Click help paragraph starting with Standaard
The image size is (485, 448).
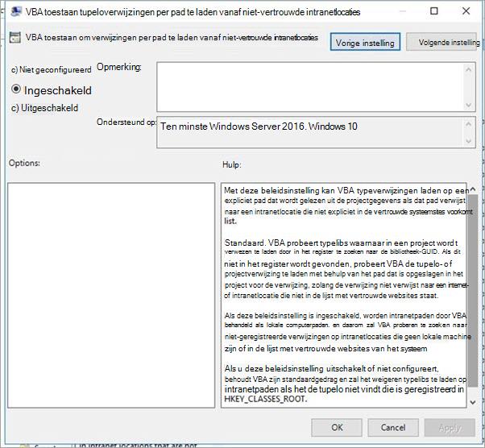pos(346,269)
